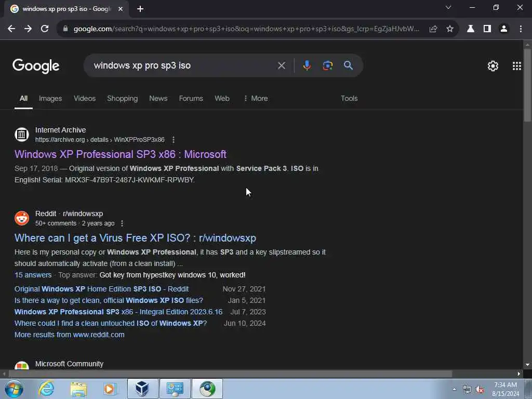Click the scroll down arrow on vertical scrollbar
This screenshot has height=399, width=532.
527,365
